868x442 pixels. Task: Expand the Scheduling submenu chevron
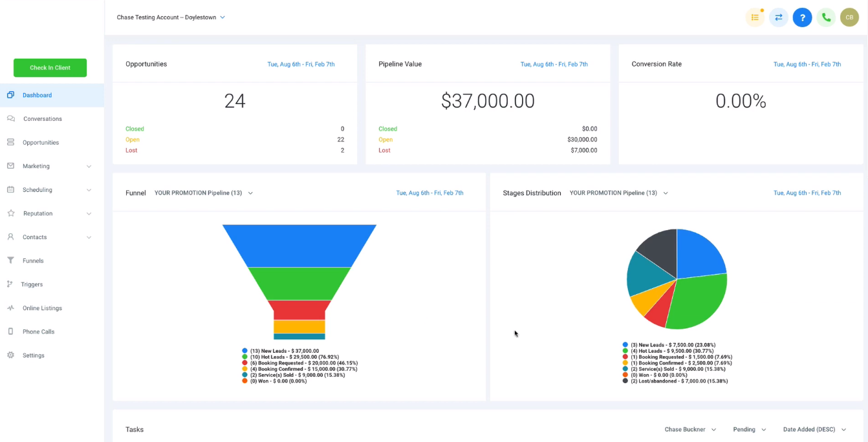[x=89, y=190]
